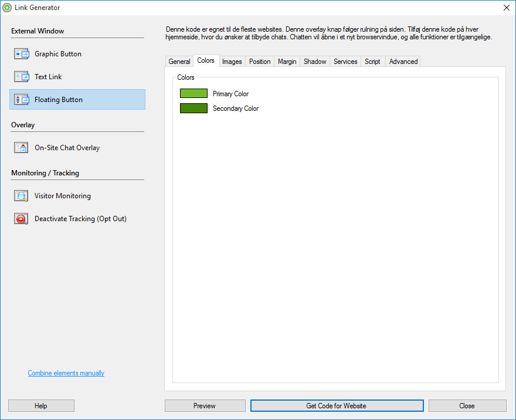Choose Deactivate Tracking (Opt Out) label
The width and height of the screenshot is (516, 420).
(81, 219)
